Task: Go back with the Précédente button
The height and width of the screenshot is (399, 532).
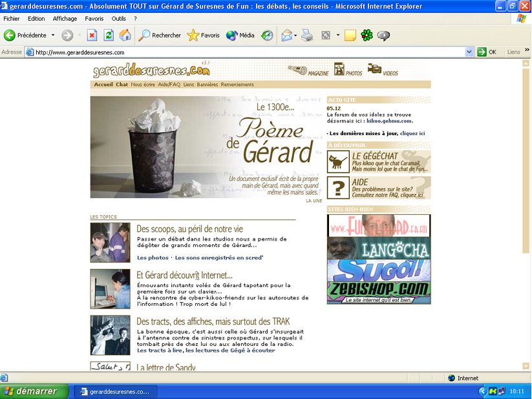Action: click(25, 35)
